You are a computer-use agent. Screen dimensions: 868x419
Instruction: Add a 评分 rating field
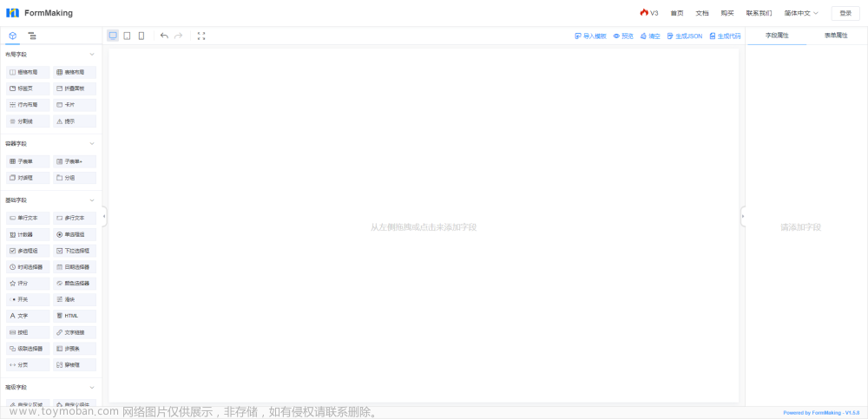28,284
